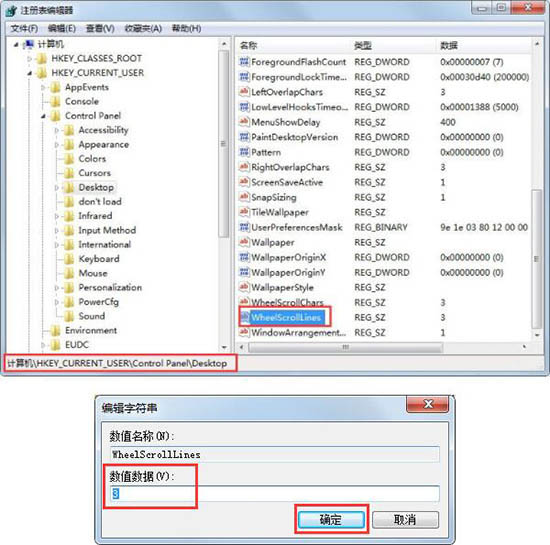Click the ForegroundFlashCount DWORD icon
Screen dimensions: 550x545
pyautogui.click(x=244, y=62)
